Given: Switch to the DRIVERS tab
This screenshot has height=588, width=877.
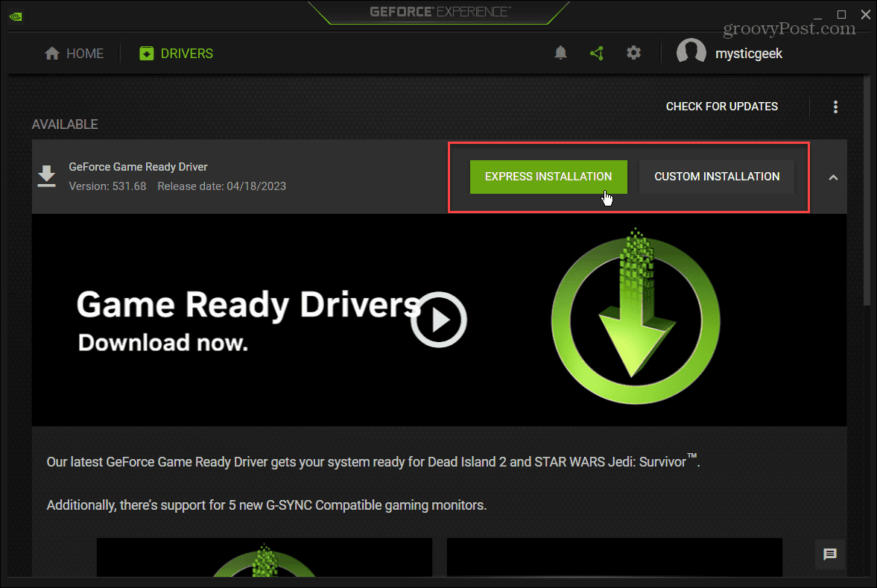Looking at the screenshot, I should pyautogui.click(x=177, y=54).
